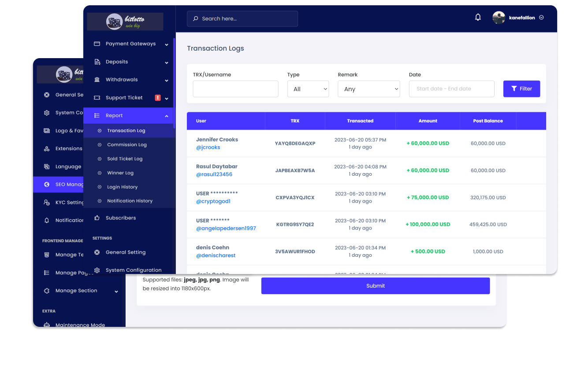
Task: Open the @jcrooks user link
Action: 208,148
